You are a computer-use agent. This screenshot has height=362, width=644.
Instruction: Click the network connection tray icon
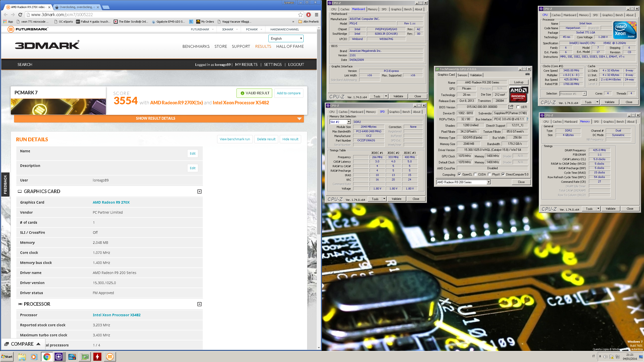tap(618, 357)
